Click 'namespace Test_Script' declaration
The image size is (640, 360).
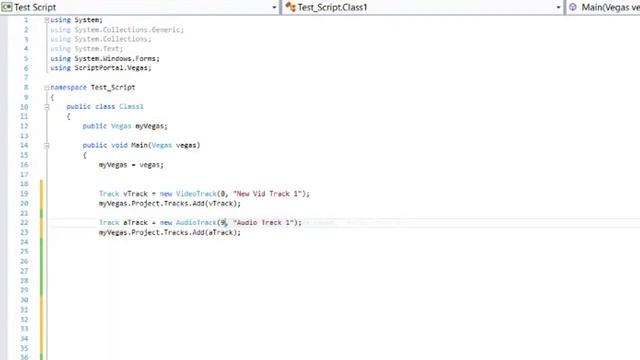click(x=93, y=87)
